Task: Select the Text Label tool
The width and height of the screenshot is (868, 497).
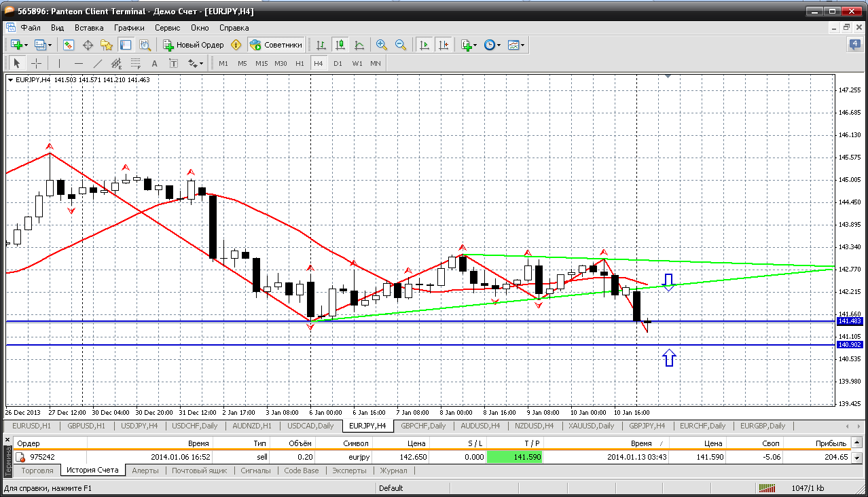Action: click(173, 63)
